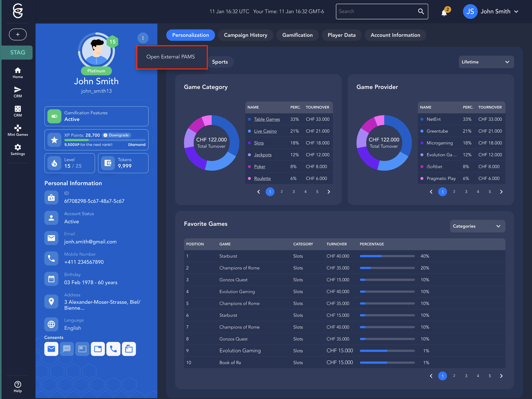Toggle the Gamification Features switch
Image resolution: width=532 pixels, height=399 pixels.
click(x=54, y=116)
